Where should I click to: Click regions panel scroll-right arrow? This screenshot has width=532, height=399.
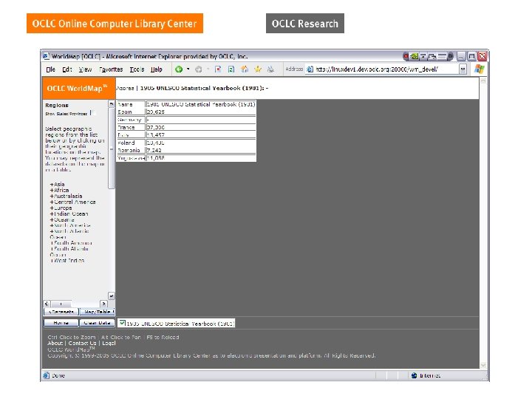pos(104,304)
